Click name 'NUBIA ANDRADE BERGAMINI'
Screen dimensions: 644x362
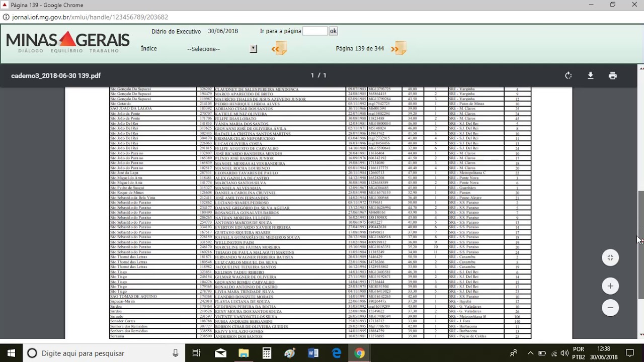pyautogui.click(x=244, y=321)
